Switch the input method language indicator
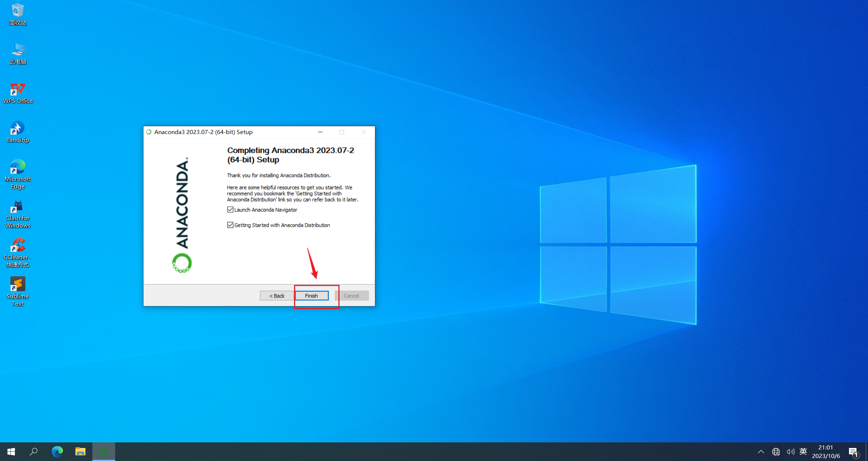 [803, 452]
